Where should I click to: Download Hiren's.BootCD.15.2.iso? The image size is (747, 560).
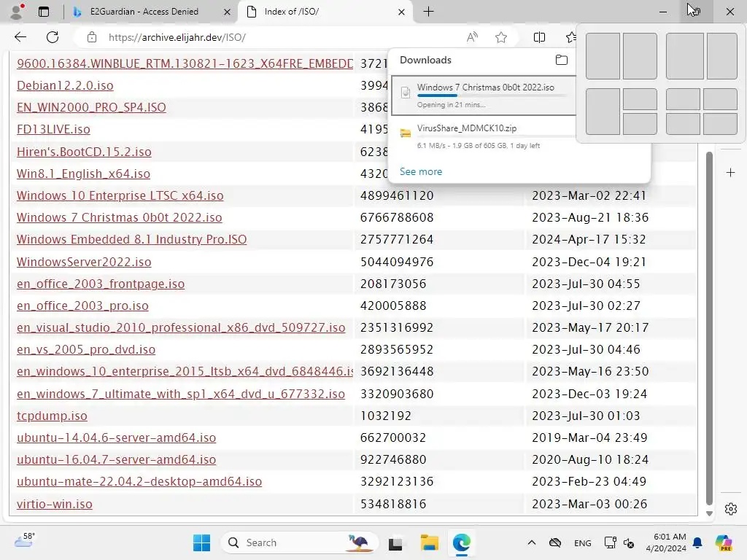point(84,152)
